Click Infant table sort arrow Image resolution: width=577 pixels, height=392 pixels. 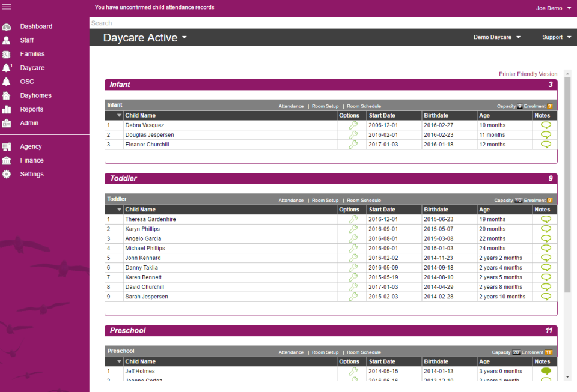coord(119,115)
